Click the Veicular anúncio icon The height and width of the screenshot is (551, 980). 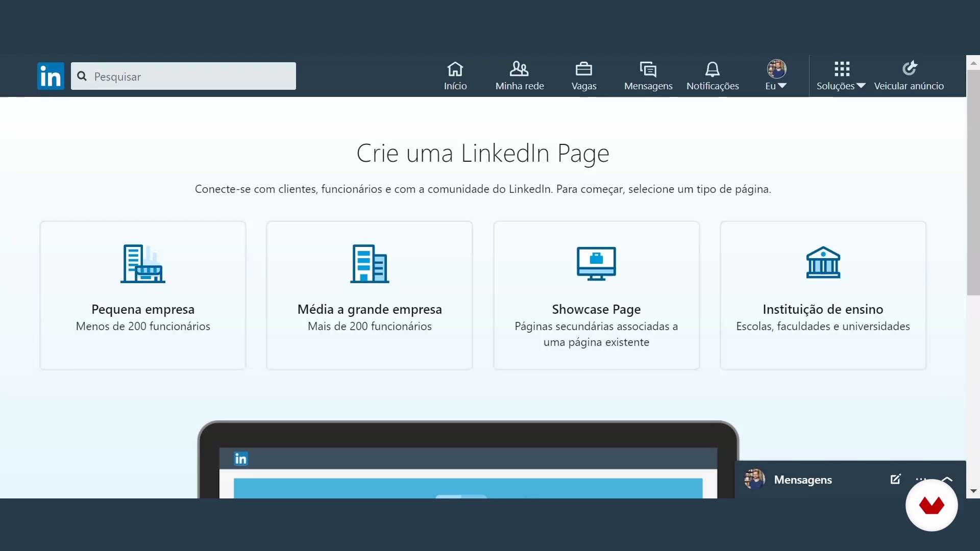coord(910,68)
